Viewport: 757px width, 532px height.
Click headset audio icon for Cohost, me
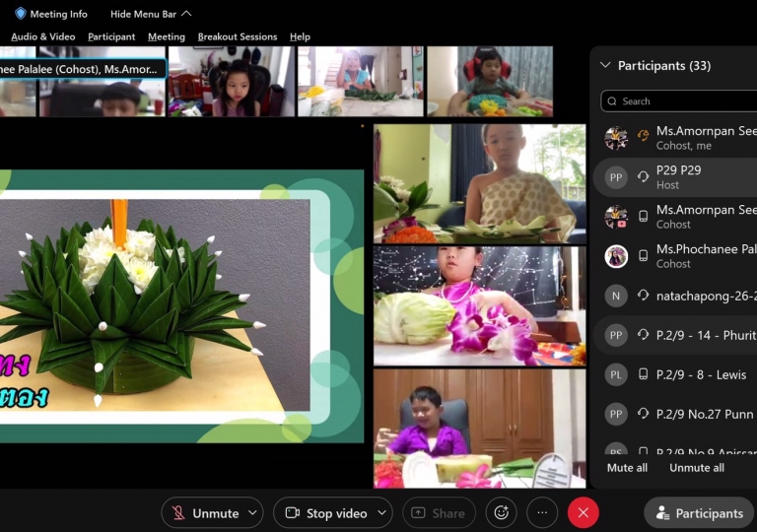click(643, 137)
